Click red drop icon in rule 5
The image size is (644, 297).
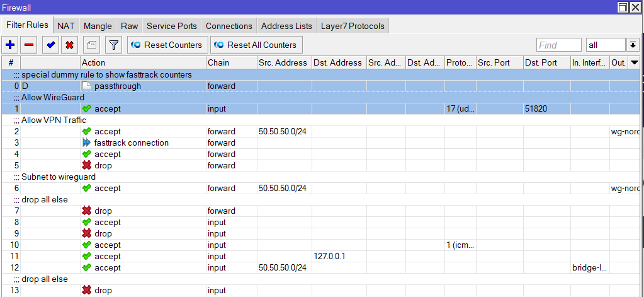click(86, 165)
